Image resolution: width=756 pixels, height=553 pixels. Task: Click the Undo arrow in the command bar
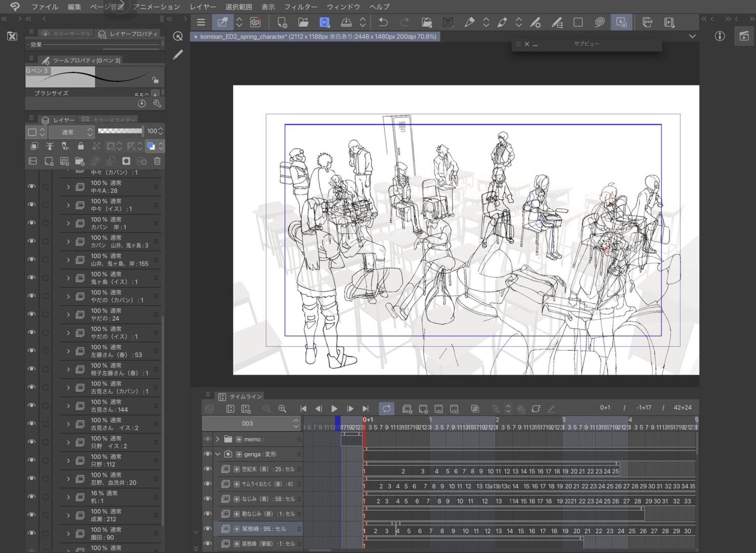click(383, 22)
